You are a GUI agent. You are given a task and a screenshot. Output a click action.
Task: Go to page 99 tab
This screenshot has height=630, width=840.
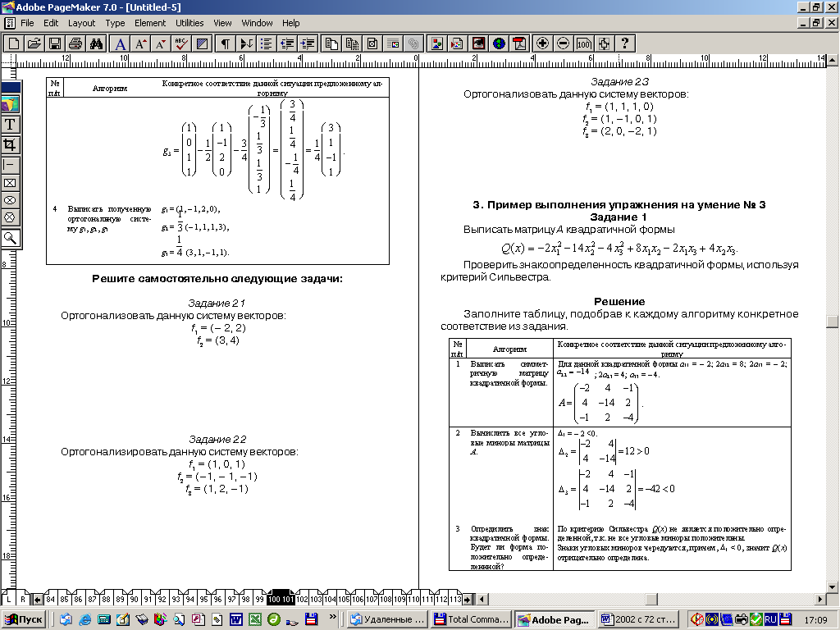(x=259, y=599)
